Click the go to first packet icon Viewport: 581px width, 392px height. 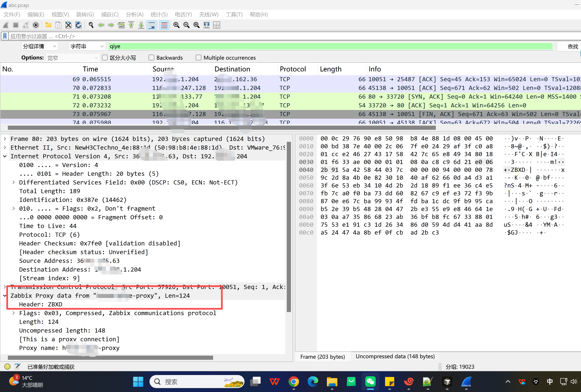[131, 25]
